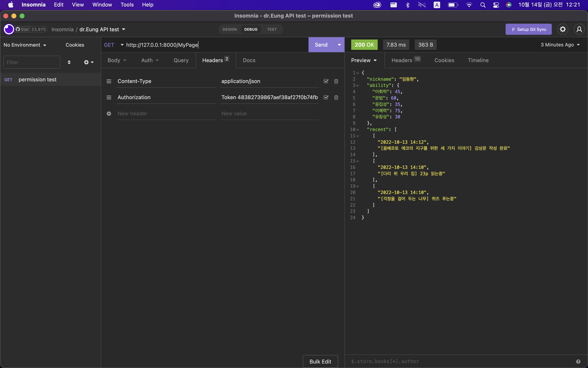Click the Setup Git Sync button
The width and height of the screenshot is (588, 368).
click(529, 29)
